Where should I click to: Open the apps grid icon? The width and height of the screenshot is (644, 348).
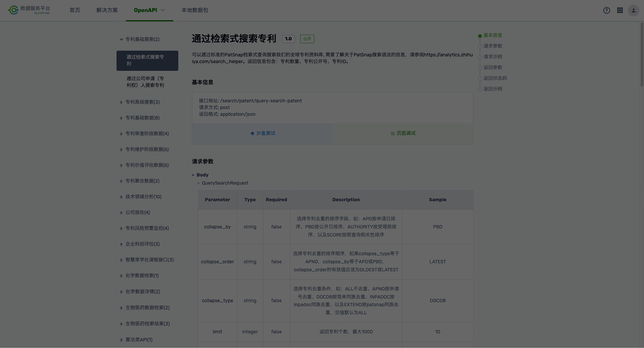(x=620, y=10)
